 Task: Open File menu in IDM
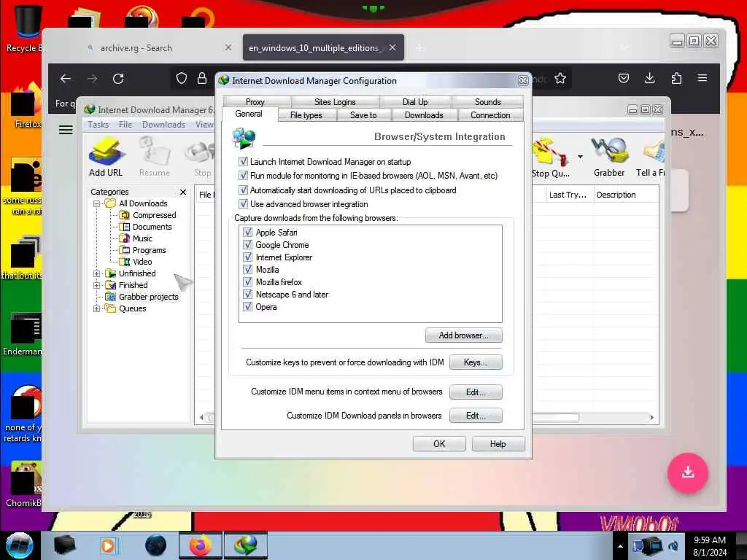coord(125,125)
